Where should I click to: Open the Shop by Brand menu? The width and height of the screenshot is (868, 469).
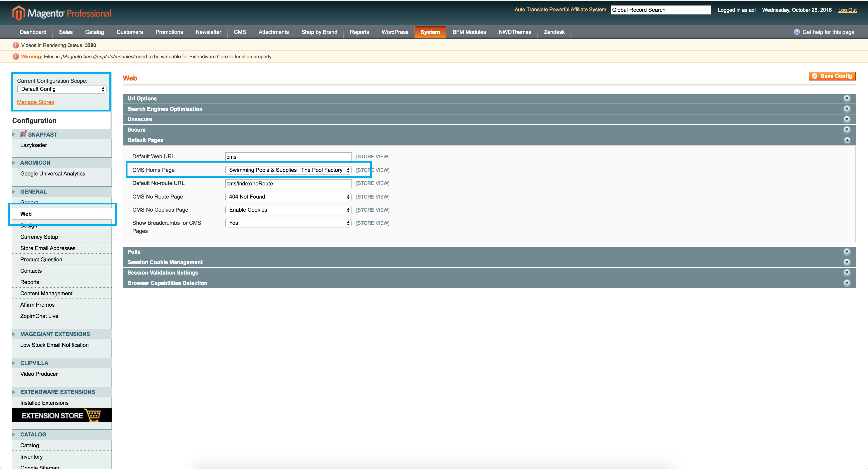coord(319,32)
